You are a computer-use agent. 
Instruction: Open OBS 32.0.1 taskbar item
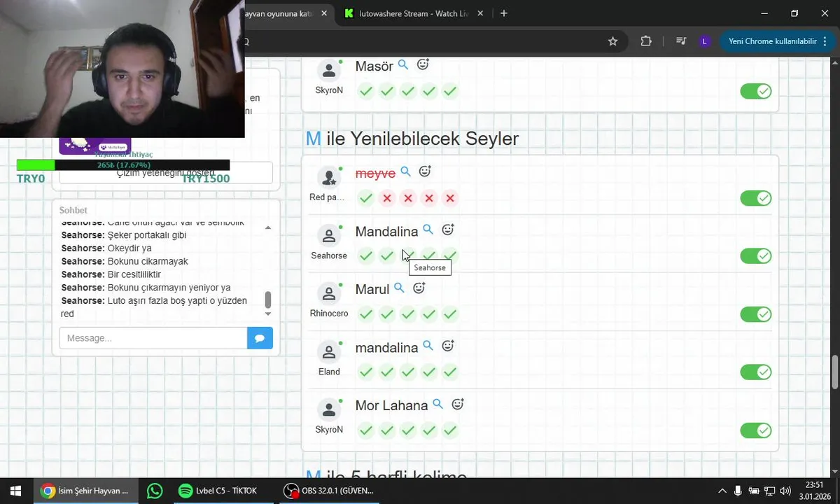tap(329, 491)
